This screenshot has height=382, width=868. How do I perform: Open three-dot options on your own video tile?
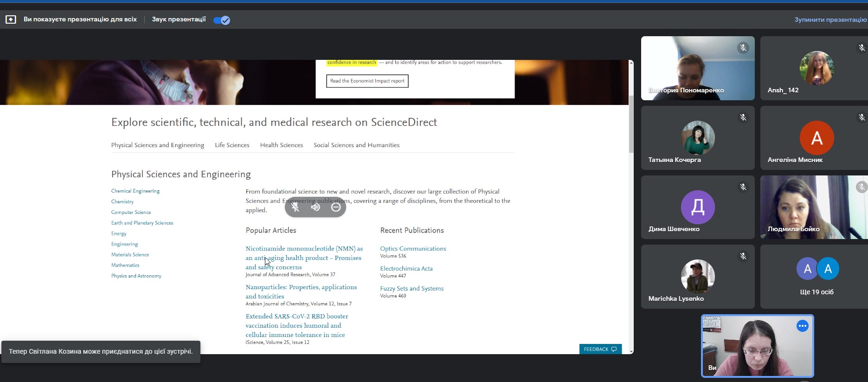click(803, 326)
